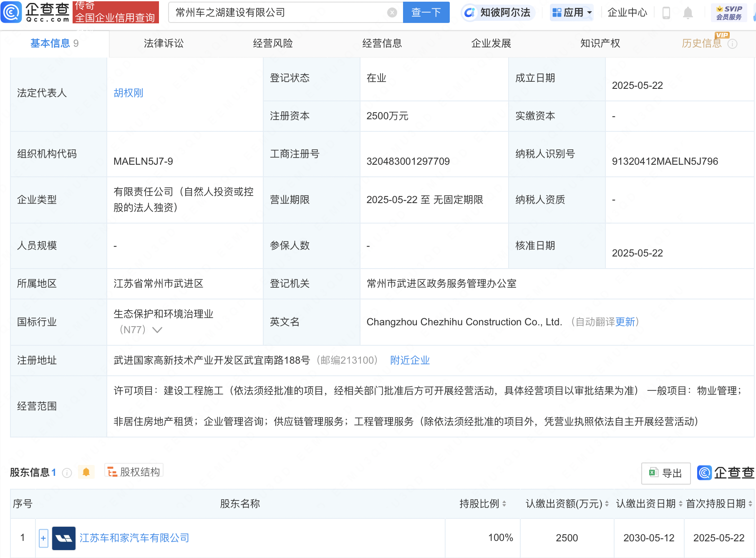
Task: Switch to 基本信息 tab
Action: coord(55,43)
